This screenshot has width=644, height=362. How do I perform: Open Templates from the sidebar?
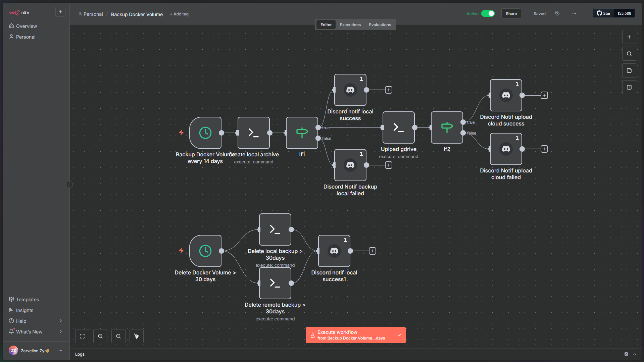[x=28, y=300]
